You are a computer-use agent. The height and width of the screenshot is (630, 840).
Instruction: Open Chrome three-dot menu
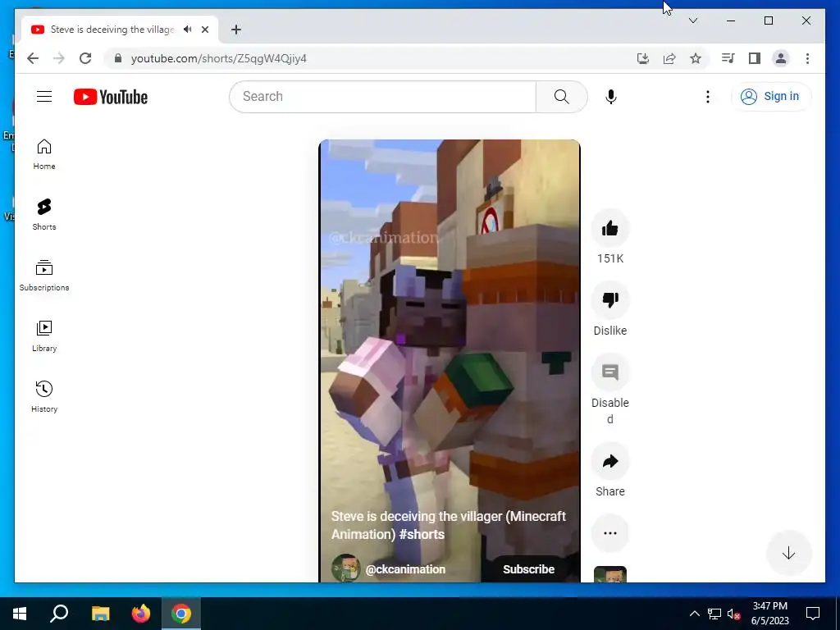click(807, 58)
